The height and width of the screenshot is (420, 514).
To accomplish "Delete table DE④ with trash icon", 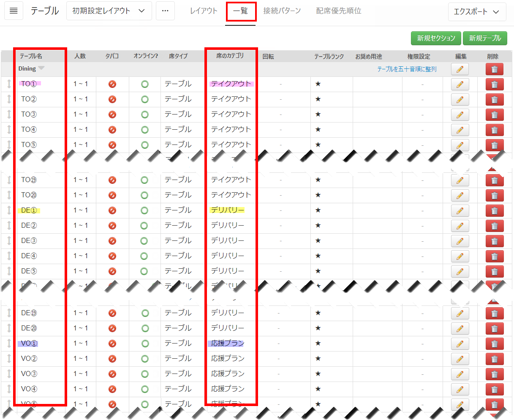I will point(495,256).
